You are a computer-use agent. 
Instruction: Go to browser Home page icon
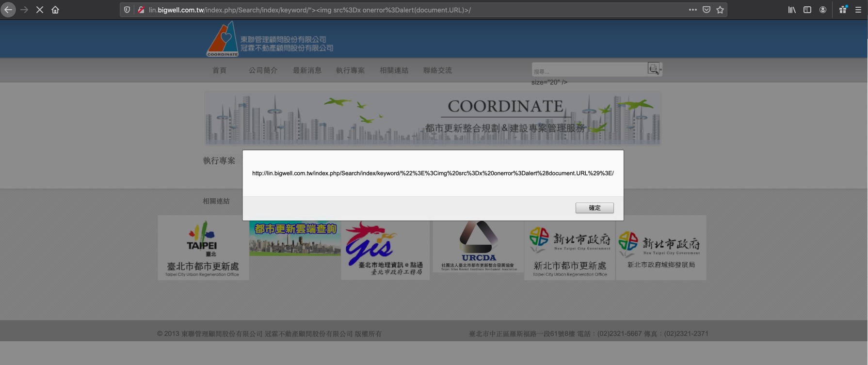click(55, 10)
